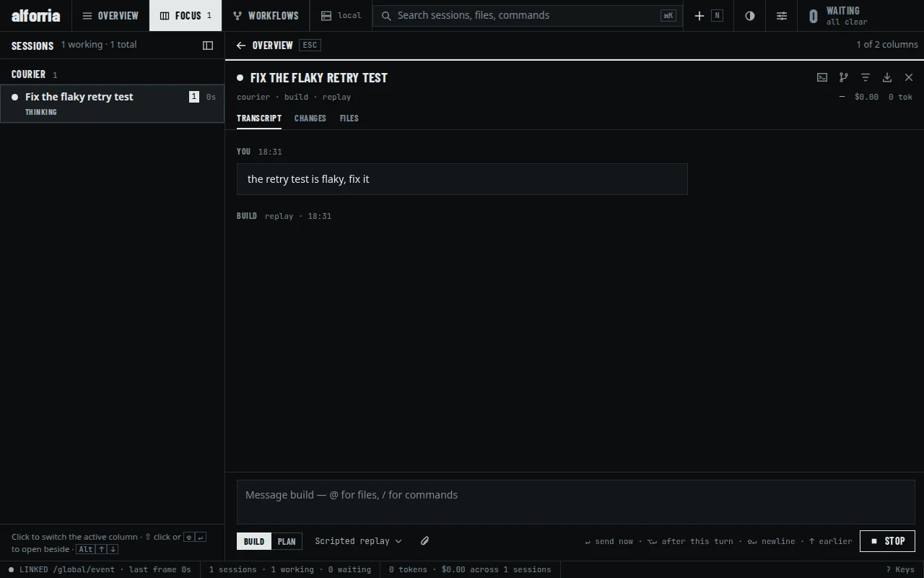Select the Focus tab in top navigation
The image size is (924, 578).
coord(186,15)
